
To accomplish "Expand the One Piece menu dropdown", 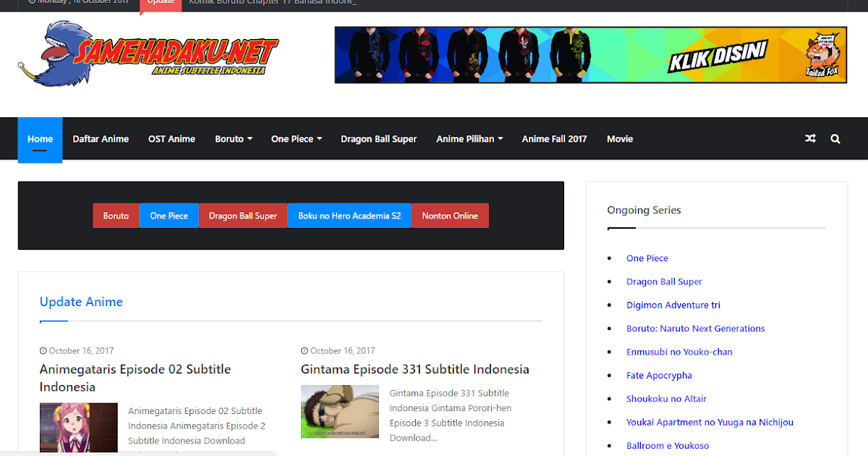I will click(297, 139).
